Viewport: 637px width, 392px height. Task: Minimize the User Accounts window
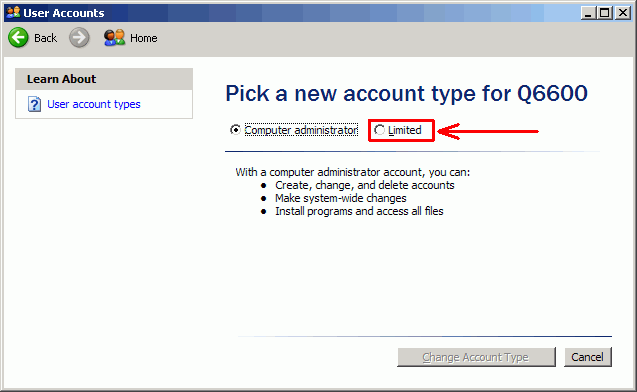pos(587,13)
